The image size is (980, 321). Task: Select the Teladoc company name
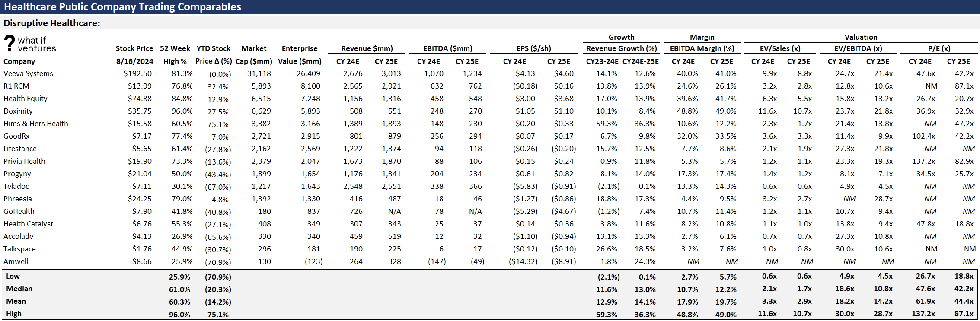(16, 186)
